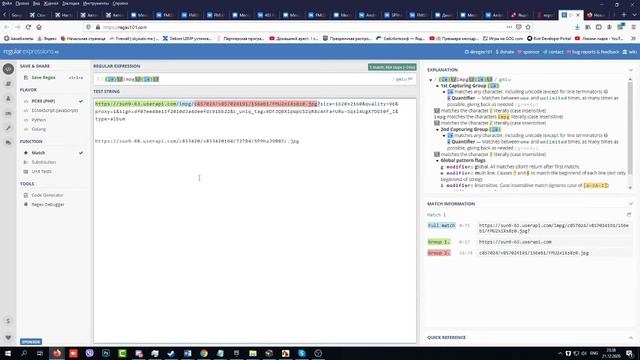Open Firefox from the taskbar
The height and width of the screenshot is (360, 640).
57,353
